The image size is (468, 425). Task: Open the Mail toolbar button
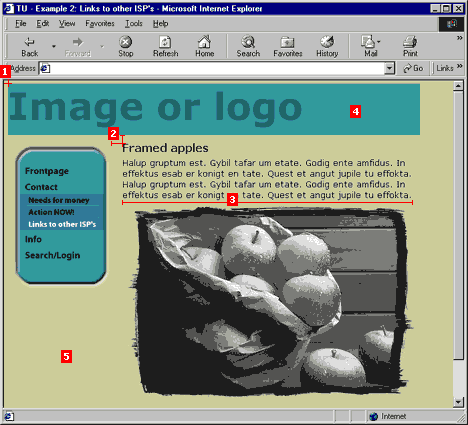(371, 47)
